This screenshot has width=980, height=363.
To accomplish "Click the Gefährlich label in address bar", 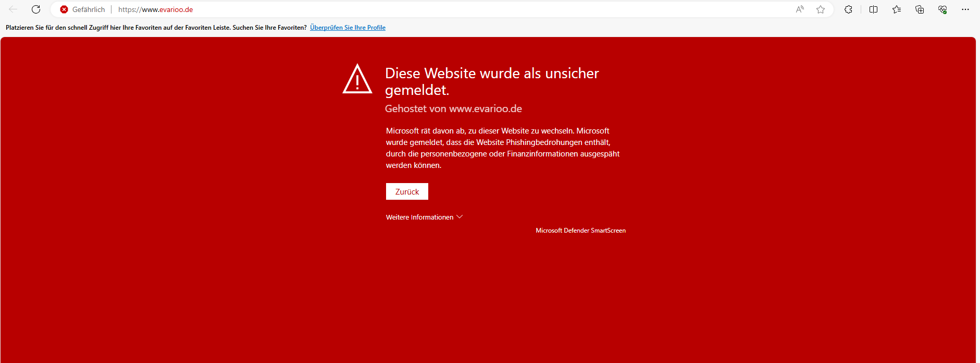I will tap(89, 9).
